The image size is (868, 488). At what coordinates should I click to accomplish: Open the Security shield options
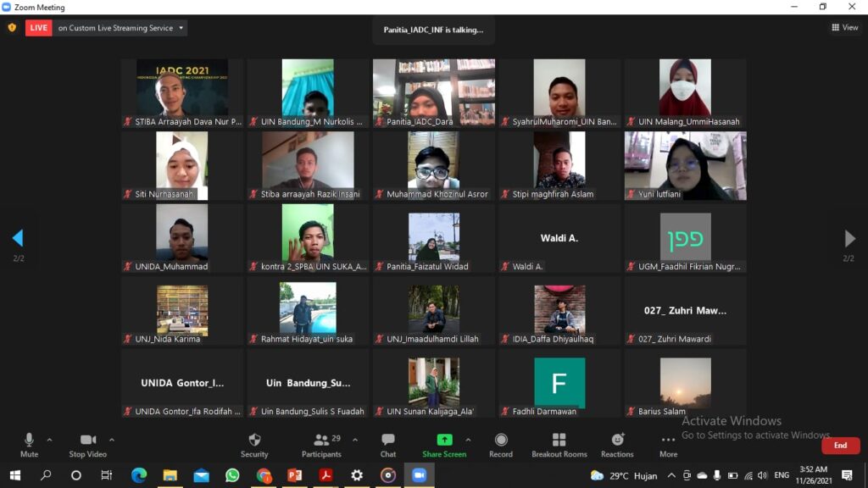point(254,445)
